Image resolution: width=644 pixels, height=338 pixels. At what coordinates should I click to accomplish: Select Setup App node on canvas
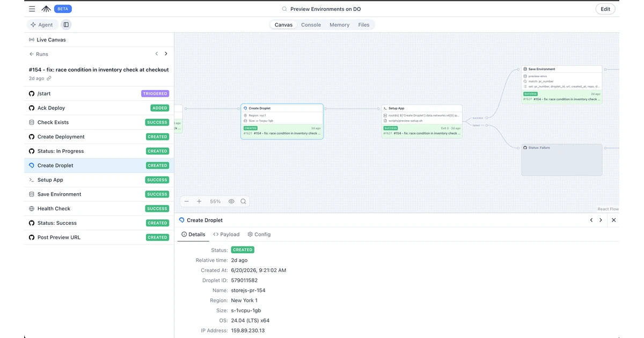pos(422,121)
